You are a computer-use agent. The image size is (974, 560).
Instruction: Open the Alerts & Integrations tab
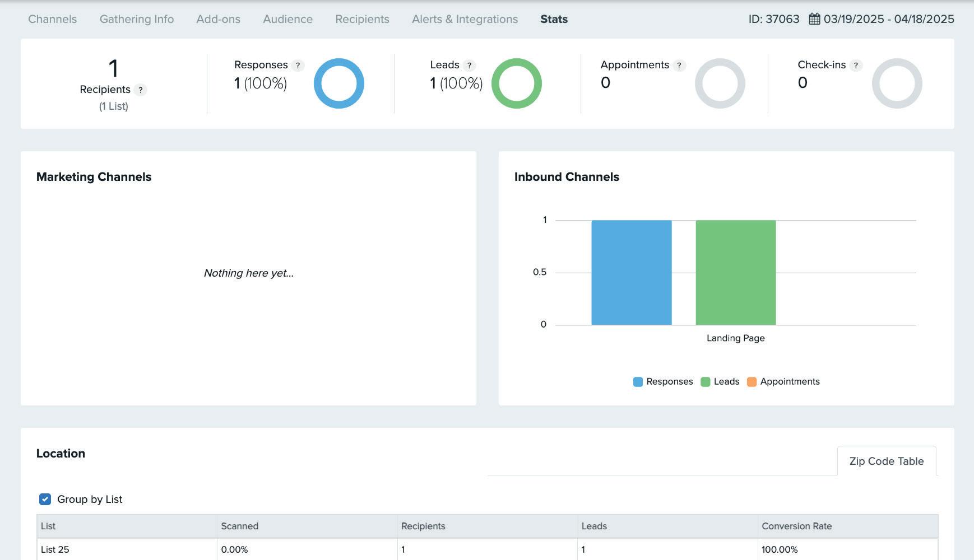click(465, 19)
